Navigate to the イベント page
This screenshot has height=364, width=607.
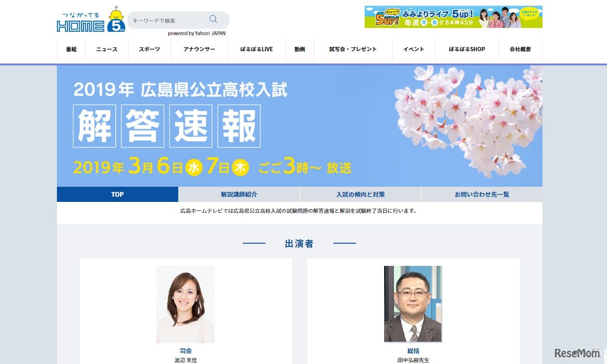tap(413, 49)
